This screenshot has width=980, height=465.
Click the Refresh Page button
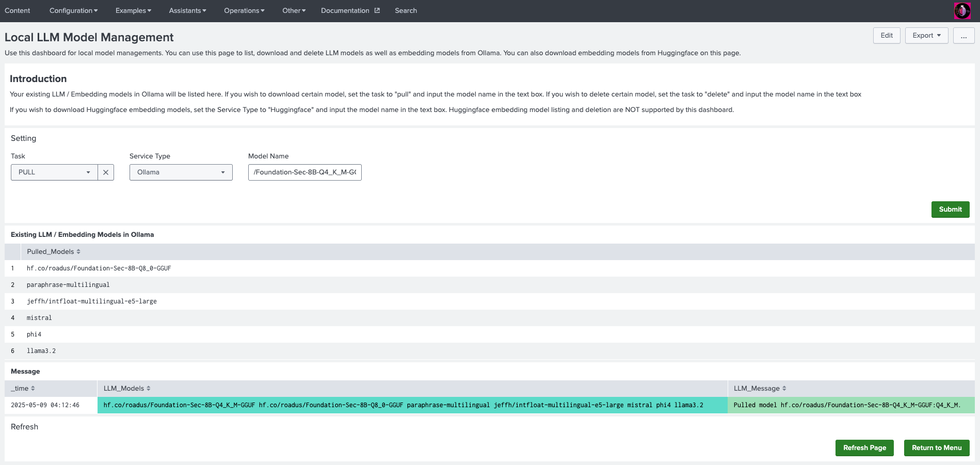point(864,448)
